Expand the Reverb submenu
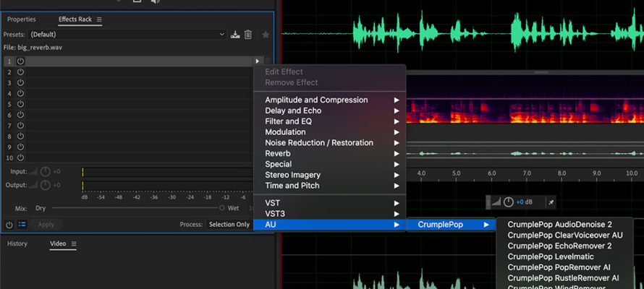The image size is (644, 289). 329,153
